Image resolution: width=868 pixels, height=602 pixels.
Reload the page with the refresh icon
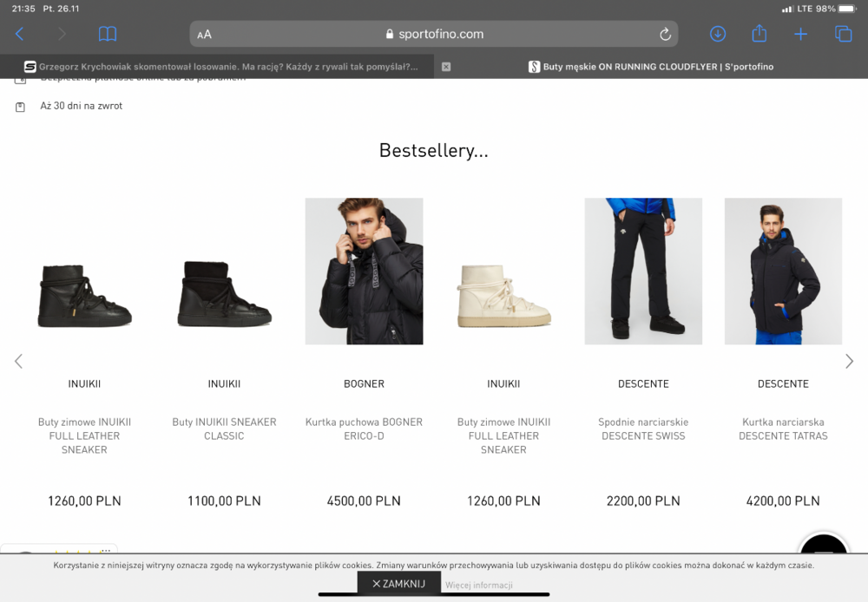(666, 35)
